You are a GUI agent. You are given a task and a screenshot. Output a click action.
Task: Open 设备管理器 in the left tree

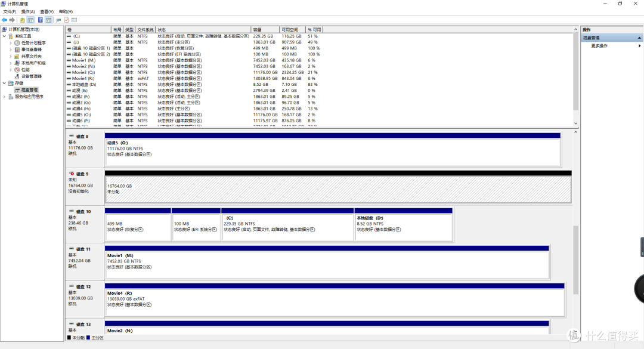pyautogui.click(x=31, y=76)
